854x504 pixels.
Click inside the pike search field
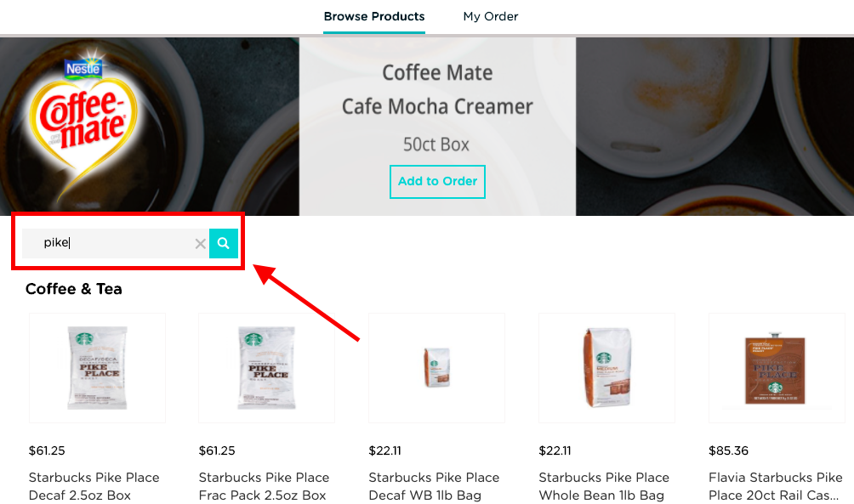(x=116, y=243)
